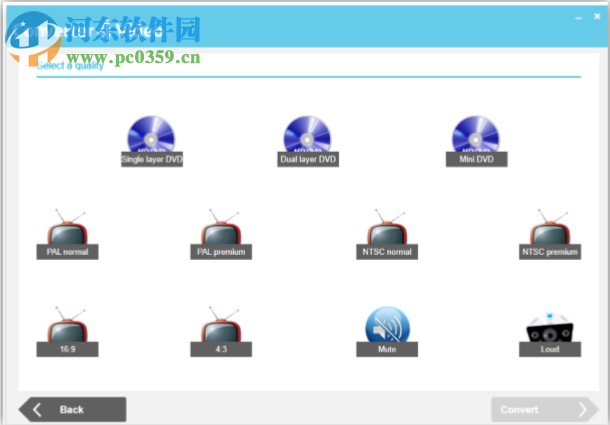Select the Loud speaker box icon
The height and width of the screenshot is (425, 610).
tap(550, 327)
